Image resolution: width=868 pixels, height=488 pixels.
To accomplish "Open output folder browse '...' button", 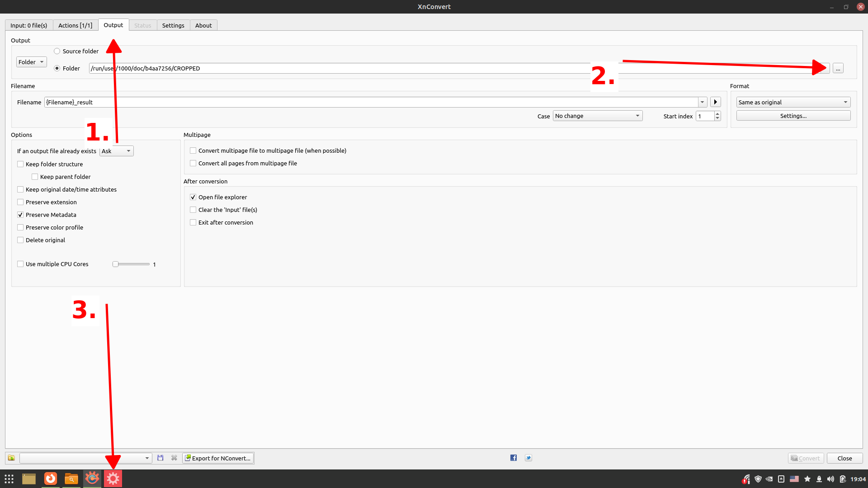I will (838, 68).
